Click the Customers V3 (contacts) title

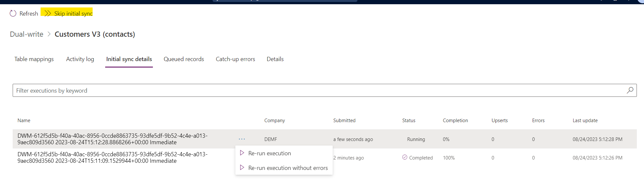(x=95, y=34)
